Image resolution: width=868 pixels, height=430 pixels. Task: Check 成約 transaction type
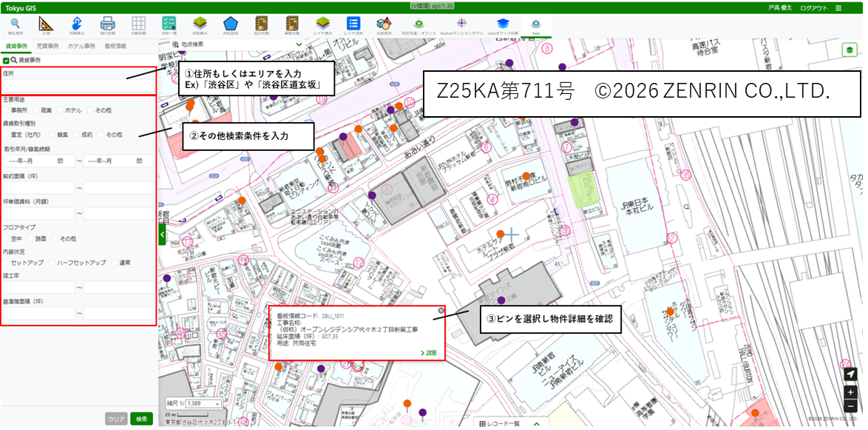(x=76, y=135)
